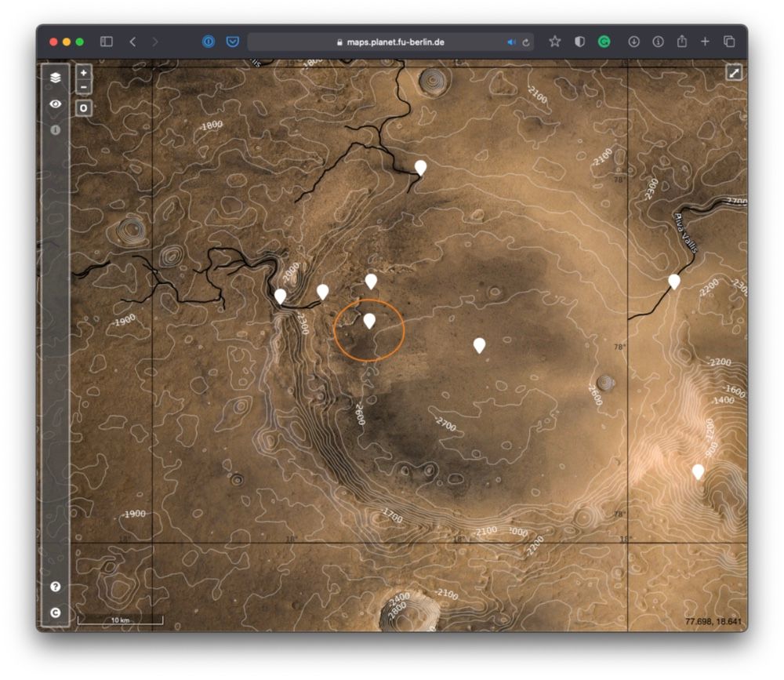Zoom out with the minus button
784x680 pixels.
[x=84, y=86]
